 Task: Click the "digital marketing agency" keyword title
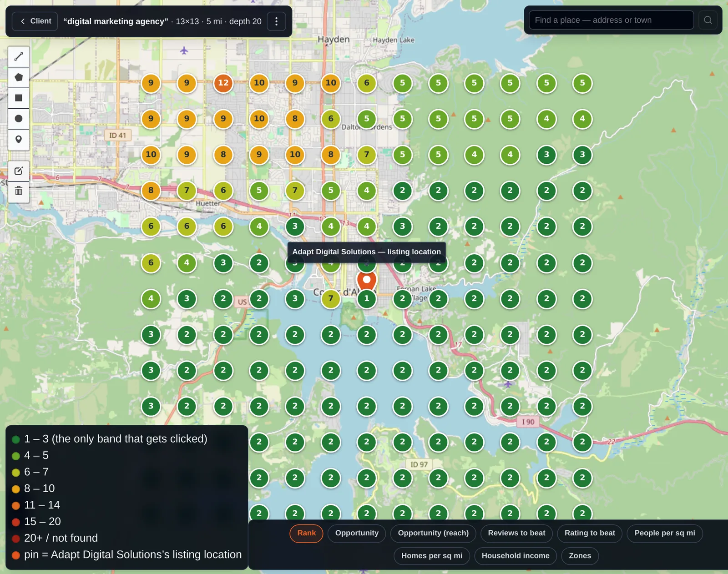tap(116, 21)
